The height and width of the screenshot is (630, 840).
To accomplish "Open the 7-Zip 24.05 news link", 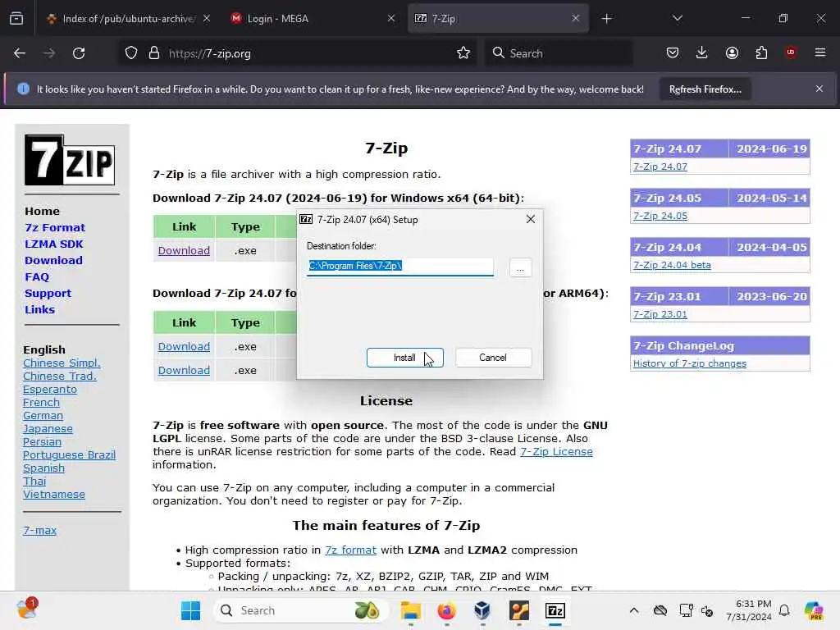I will [x=660, y=216].
